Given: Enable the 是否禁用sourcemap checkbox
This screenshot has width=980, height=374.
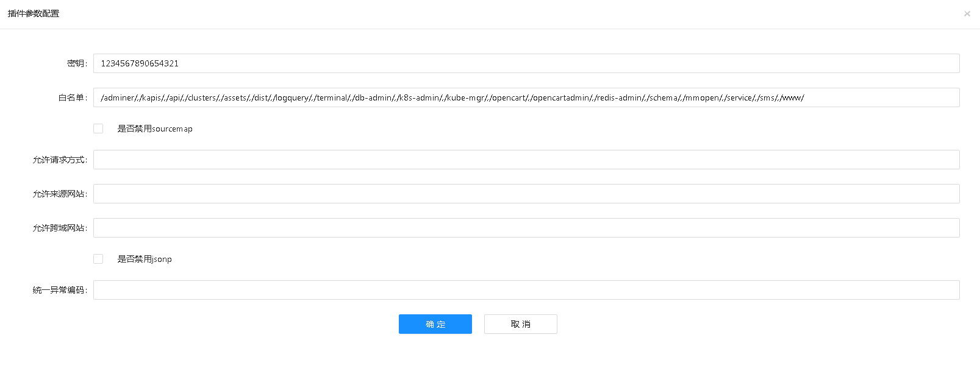Looking at the screenshot, I should tap(98, 129).
